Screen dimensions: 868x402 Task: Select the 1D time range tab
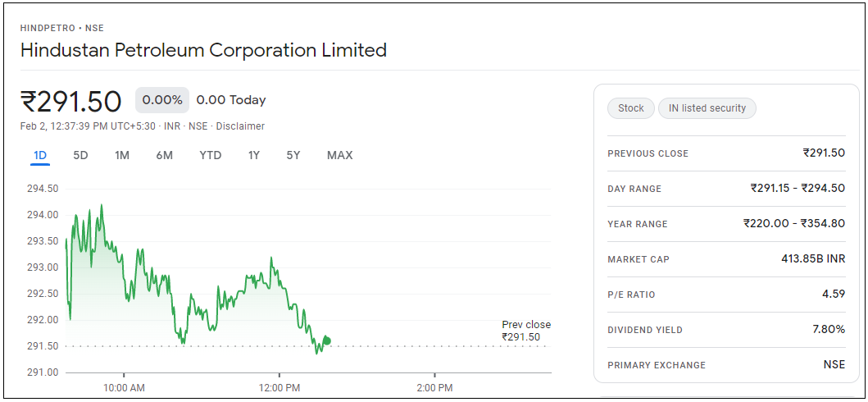(x=40, y=156)
